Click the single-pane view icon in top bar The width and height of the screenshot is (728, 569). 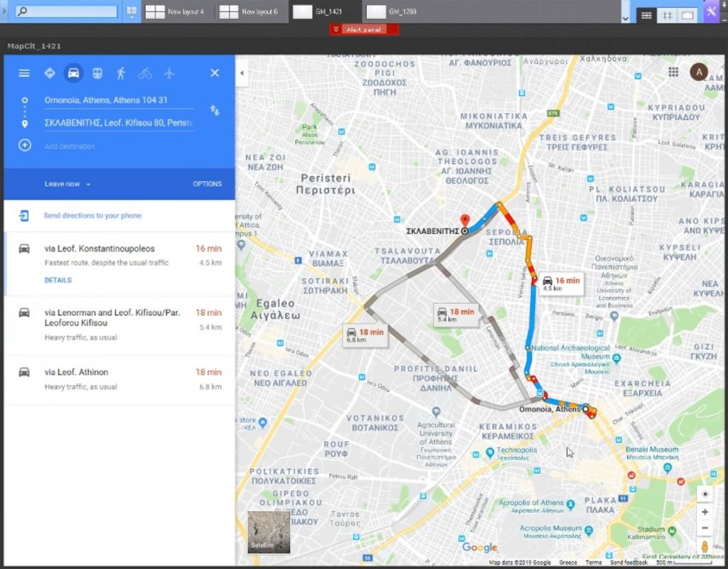(x=687, y=16)
